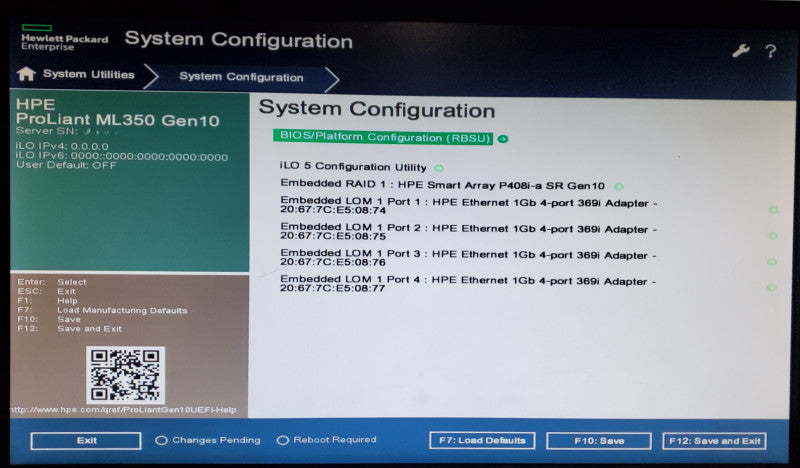Click arrow icon for LOM 1 Port 1
800x468 pixels.
pos(773,210)
